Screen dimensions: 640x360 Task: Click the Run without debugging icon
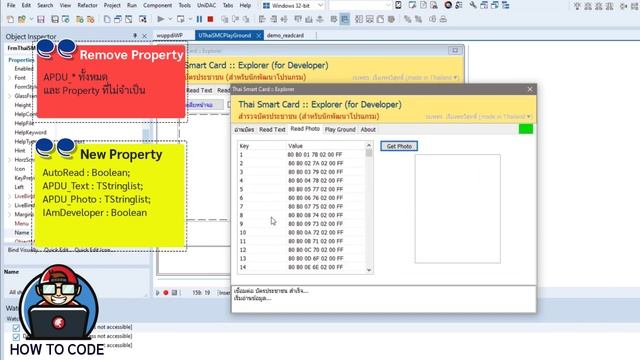(x=180, y=19)
